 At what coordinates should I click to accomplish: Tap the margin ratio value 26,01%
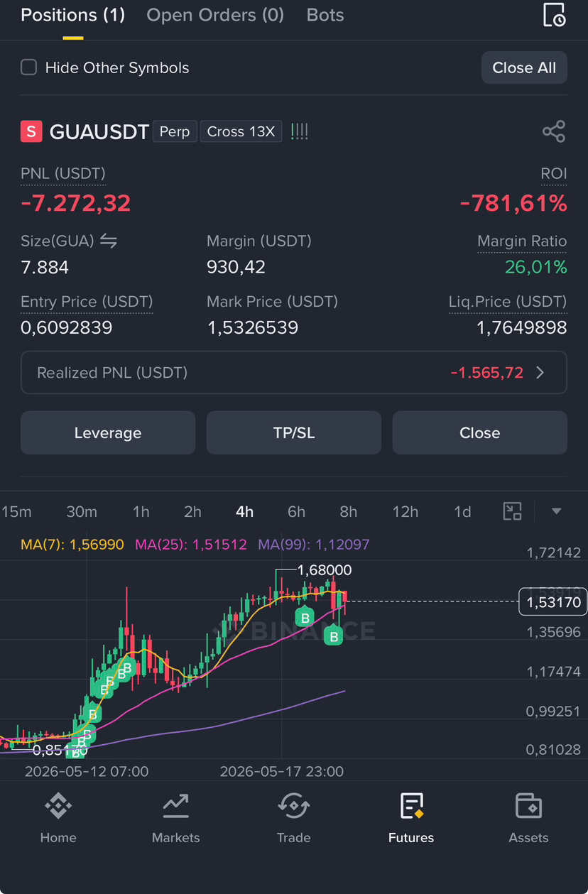point(536,267)
